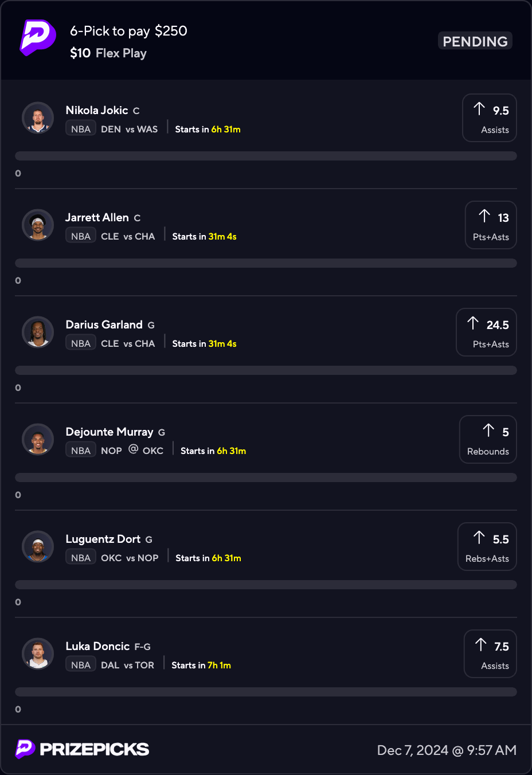
Task: Click the up arrow beside 24.5 Pts+Asts
Action: point(473,323)
